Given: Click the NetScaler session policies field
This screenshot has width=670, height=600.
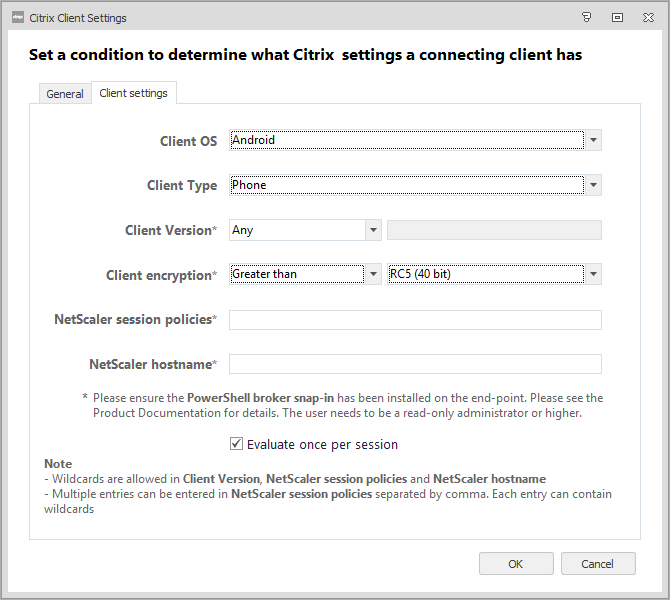Looking at the screenshot, I should 415,320.
